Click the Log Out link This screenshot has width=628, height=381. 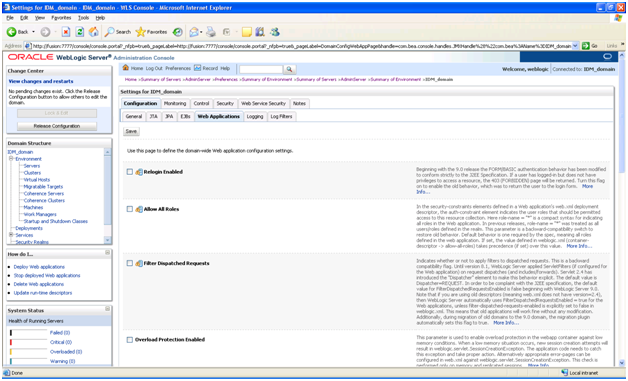154,69
